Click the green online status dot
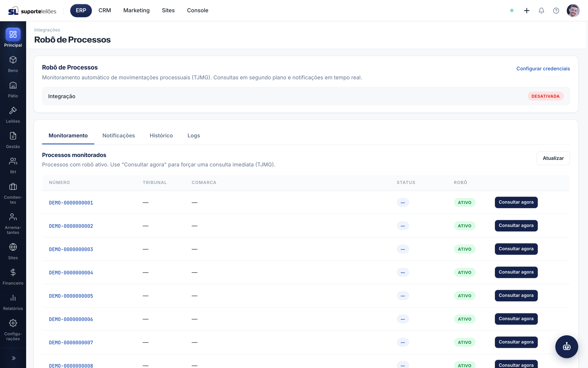This screenshot has width=588, height=368. coord(512,10)
